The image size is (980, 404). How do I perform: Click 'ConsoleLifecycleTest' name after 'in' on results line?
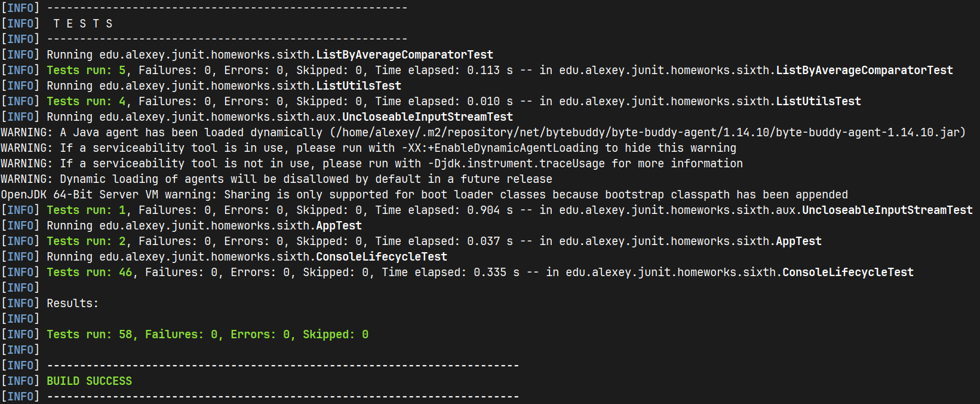[x=848, y=273]
